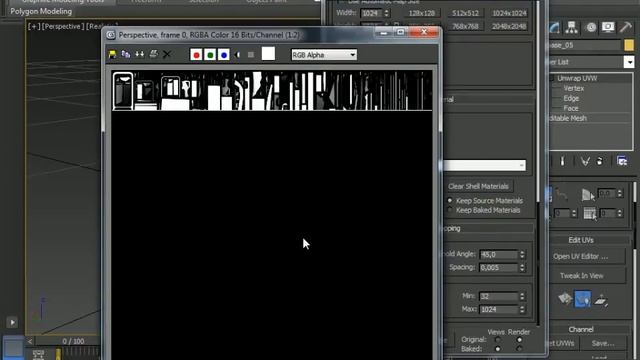
Task: Click Tweak In View button
Action: [x=586, y=276]
